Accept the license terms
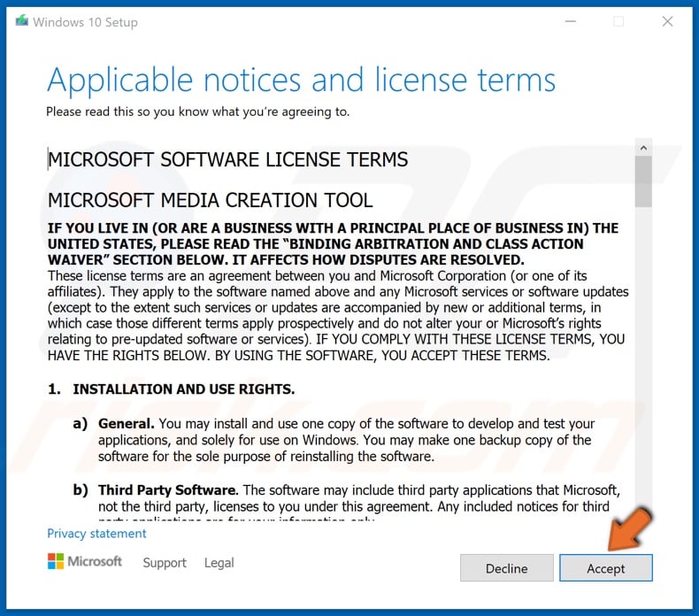Screen dimensions: 699x616 coord(606,568)
